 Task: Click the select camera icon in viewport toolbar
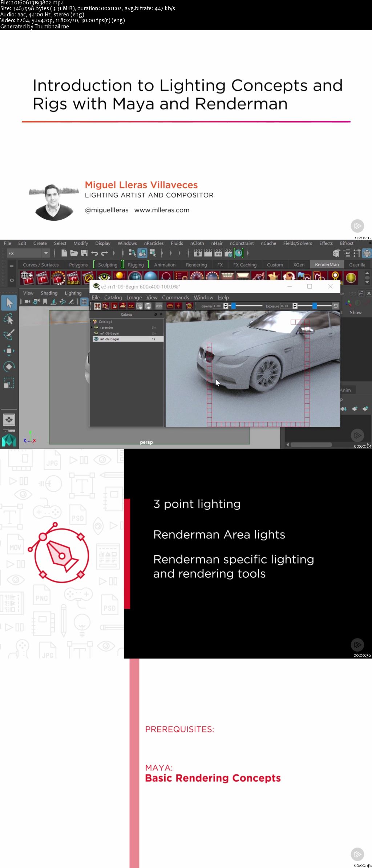[x=27, y=301]
